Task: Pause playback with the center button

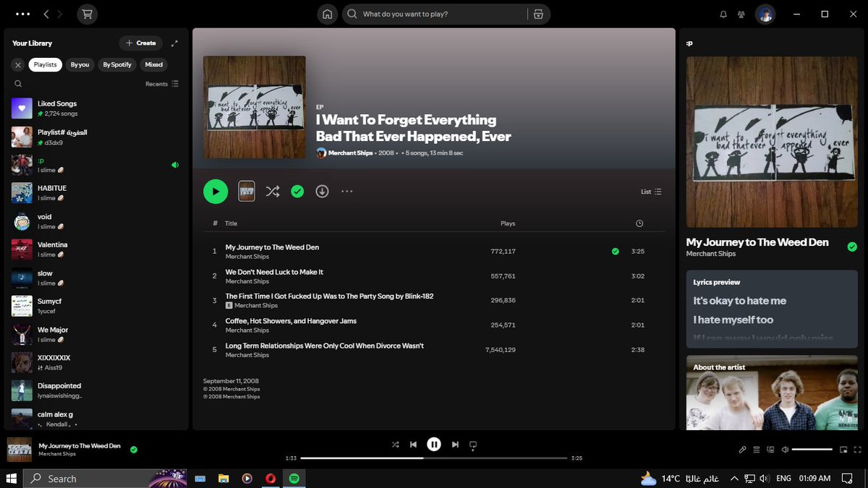Action: [x=434, y=445]
